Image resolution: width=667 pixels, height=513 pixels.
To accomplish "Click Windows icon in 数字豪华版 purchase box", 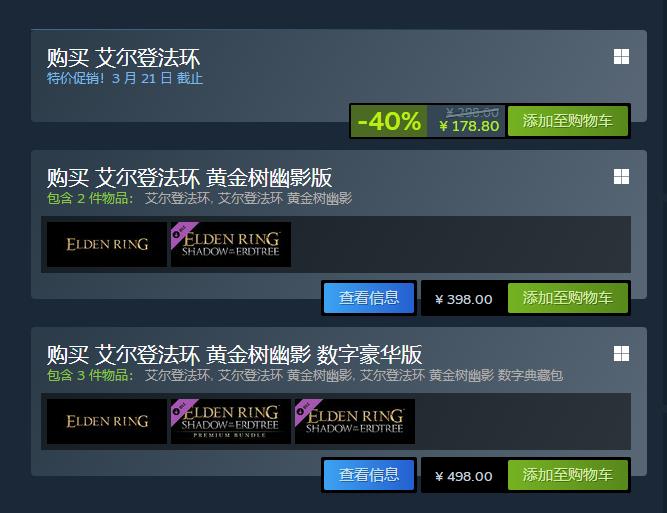I will click(x=621, y=353).
